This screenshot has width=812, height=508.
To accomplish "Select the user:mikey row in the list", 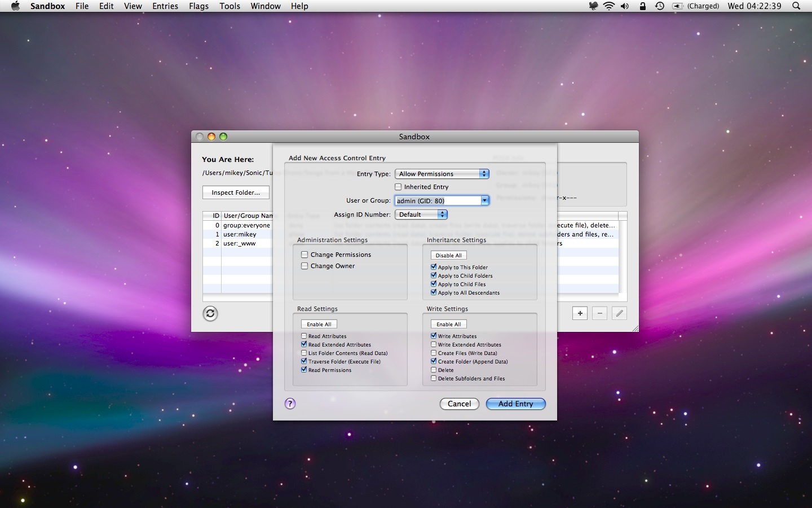I will pos(242,234).
